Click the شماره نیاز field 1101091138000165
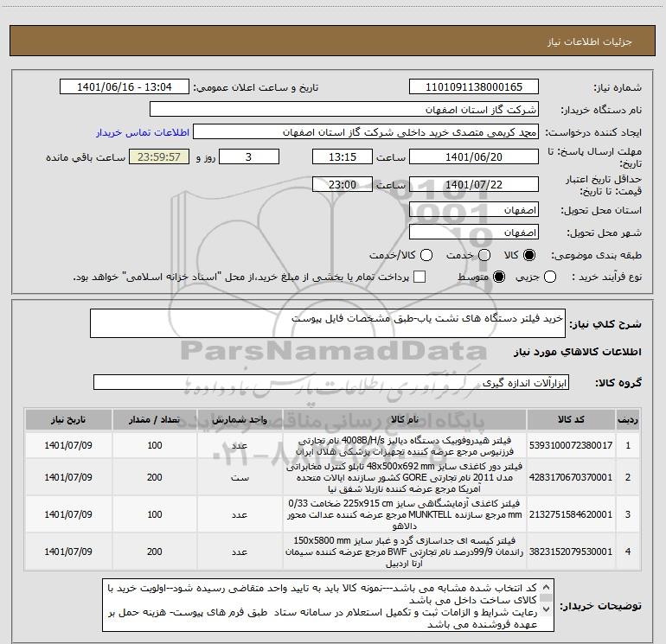666x644 pixels. pyautogui.click(x=474, y=87)
